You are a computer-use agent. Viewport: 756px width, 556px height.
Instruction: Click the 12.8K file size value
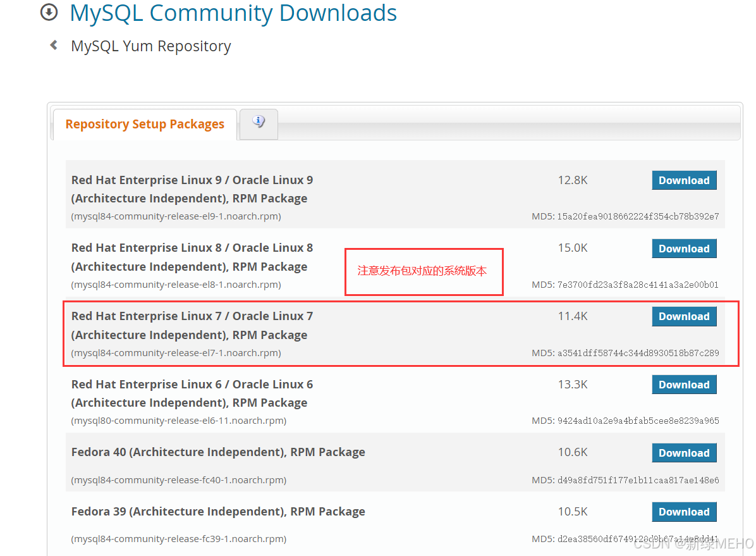point(573,180)
